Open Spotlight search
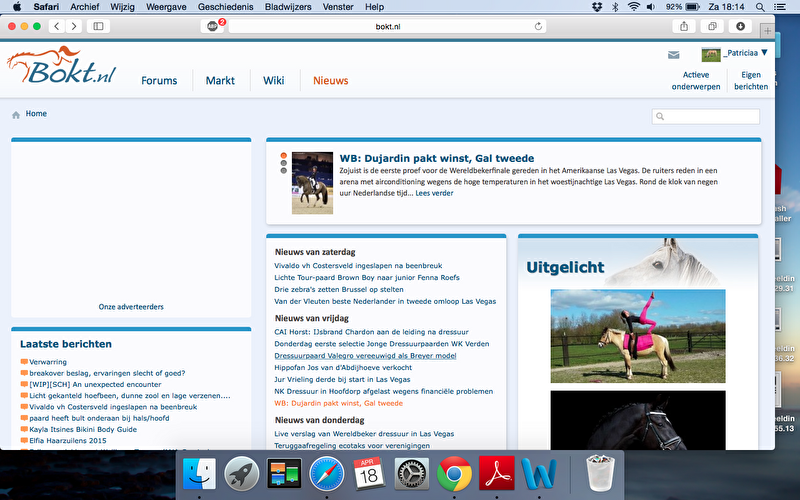Image resolution: width=800 pixels, height=500 pixels. coord(760,7)
